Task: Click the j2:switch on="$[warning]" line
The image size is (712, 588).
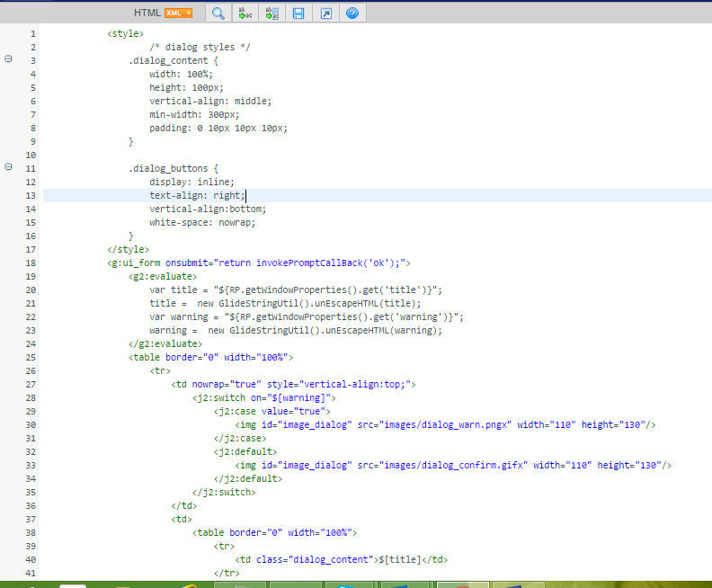Action: [x=264, y=397]
